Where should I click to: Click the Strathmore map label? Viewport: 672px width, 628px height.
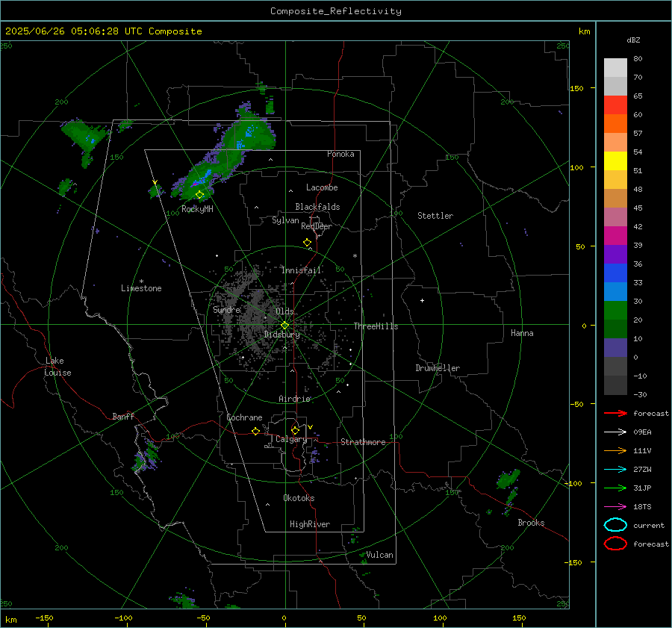tap(363, 442)
